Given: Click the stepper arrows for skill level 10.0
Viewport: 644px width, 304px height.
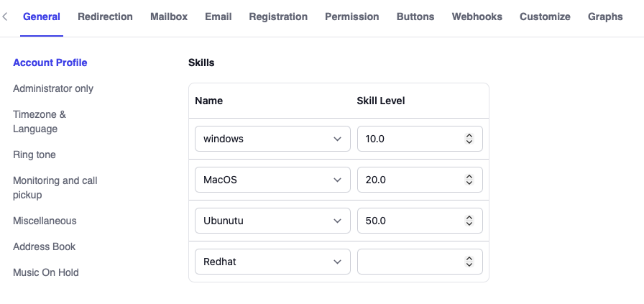Looking at the screenshot, I should pyautogui.click(x=469, y=139).
